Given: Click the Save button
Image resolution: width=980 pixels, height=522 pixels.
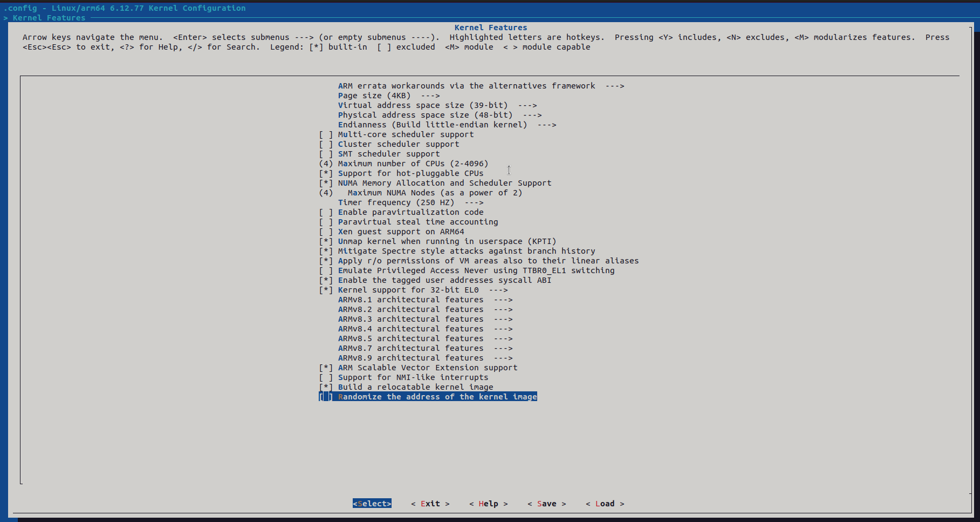Looking at the screenshot, I should [x=547, y=504].
